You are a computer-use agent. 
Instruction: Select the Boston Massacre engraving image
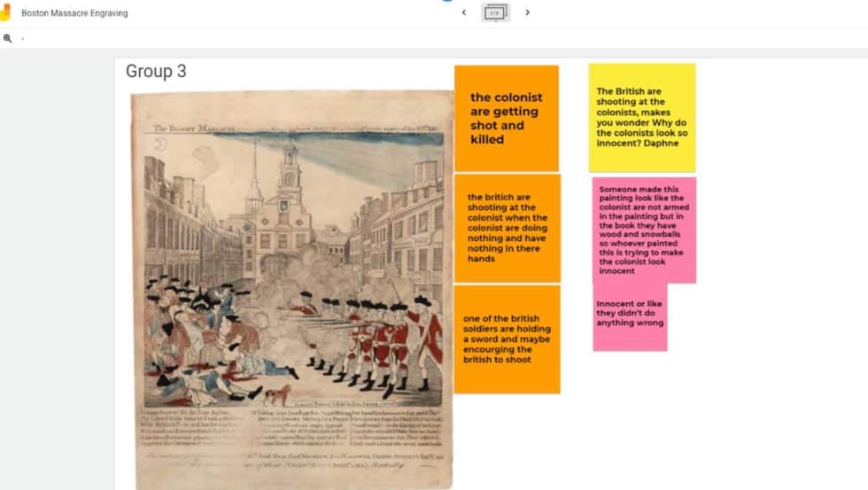click(291, 290)
